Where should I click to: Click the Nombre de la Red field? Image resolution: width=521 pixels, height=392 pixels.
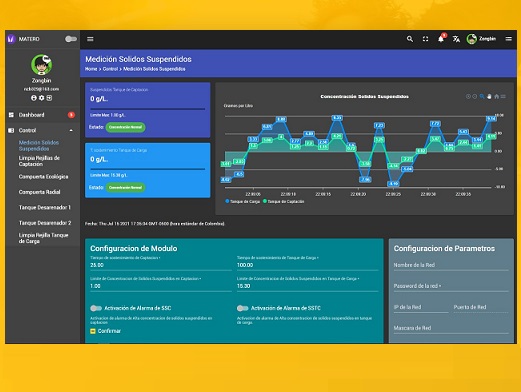click(x=451, y=265)
